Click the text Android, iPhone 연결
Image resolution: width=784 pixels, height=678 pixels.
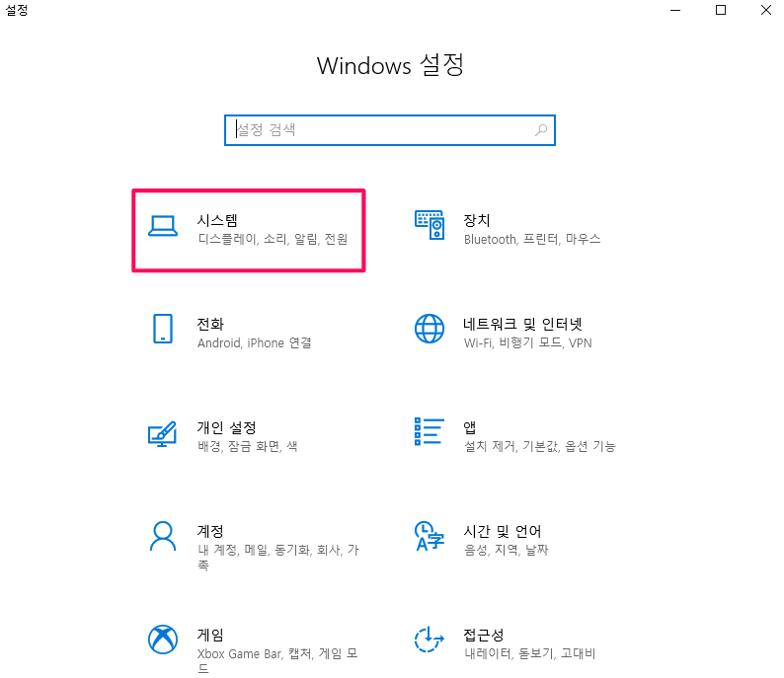(x=255, y=343)
